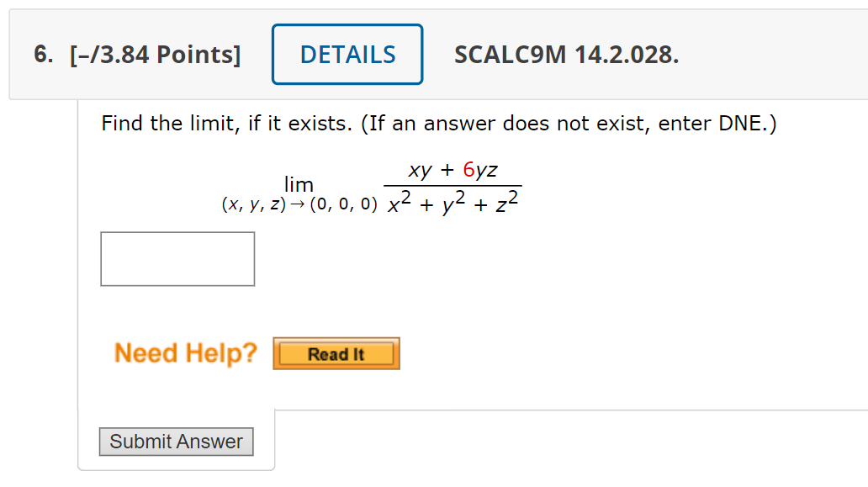Image resolution: width=868 pixels, height=487 pixels.
Task: Click the Submit Answer control
Action: (x=176, y=442)
